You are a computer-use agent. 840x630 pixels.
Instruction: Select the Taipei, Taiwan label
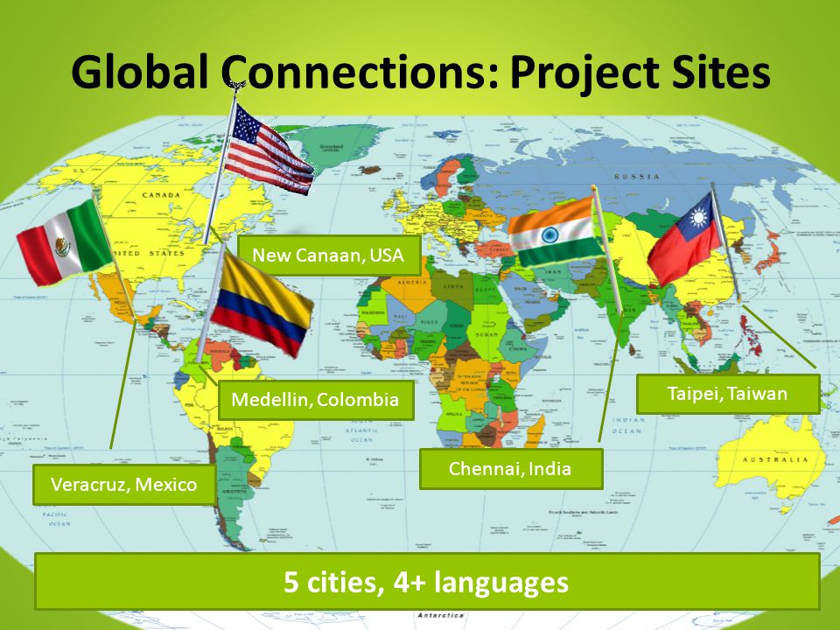[x=727, y=394]
